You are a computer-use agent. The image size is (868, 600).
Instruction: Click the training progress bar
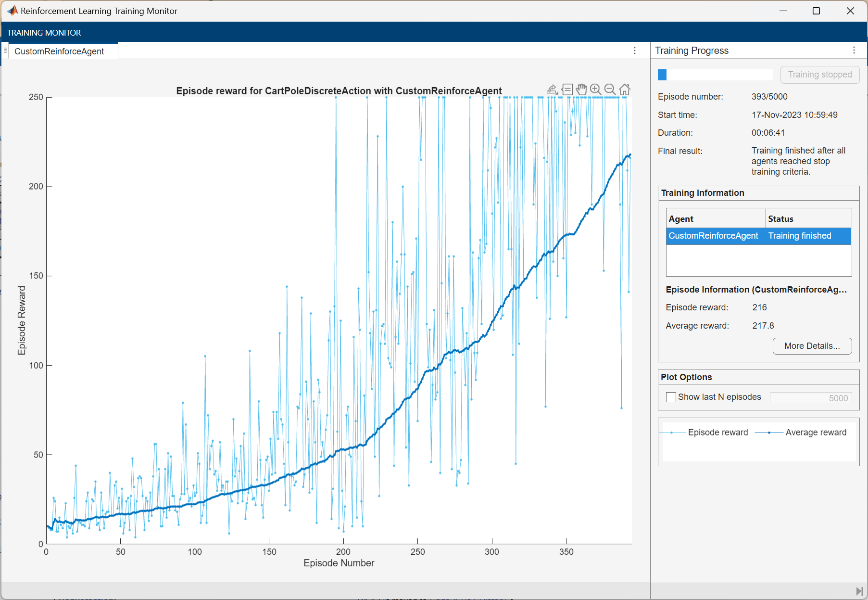(715, 75)
